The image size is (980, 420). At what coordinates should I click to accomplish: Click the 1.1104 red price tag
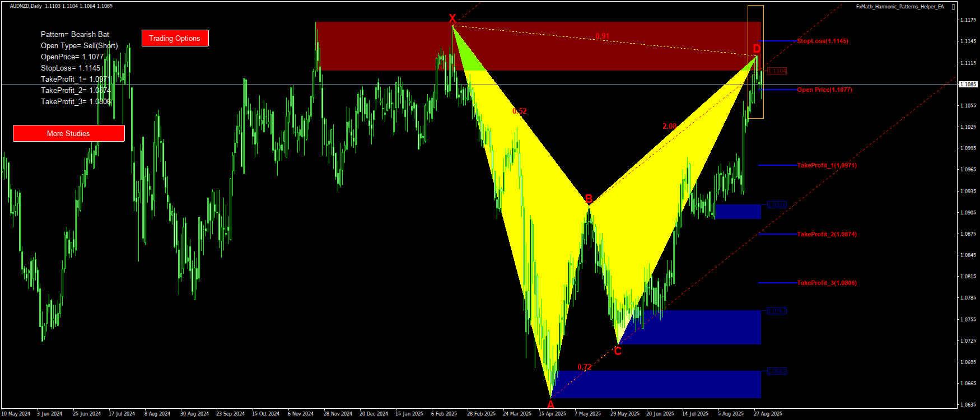(777, 71)
